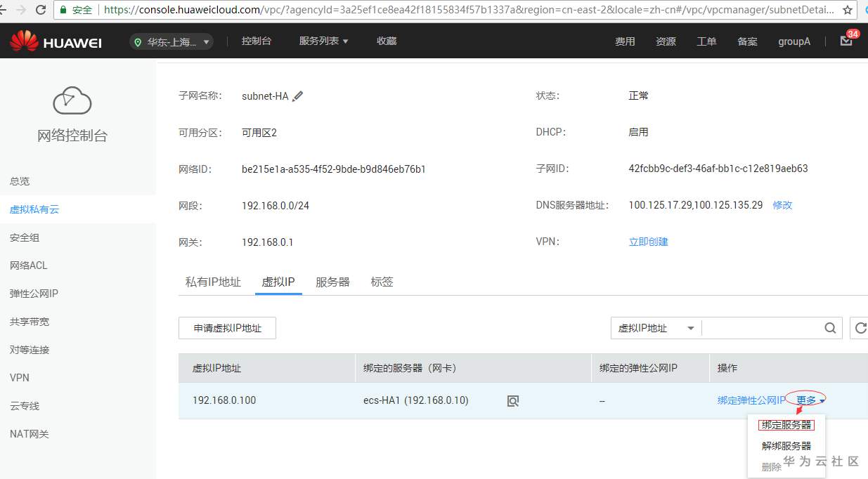Open 网络ACL in the sidebar
Screen dimensions: 868x479
(29, 265)
